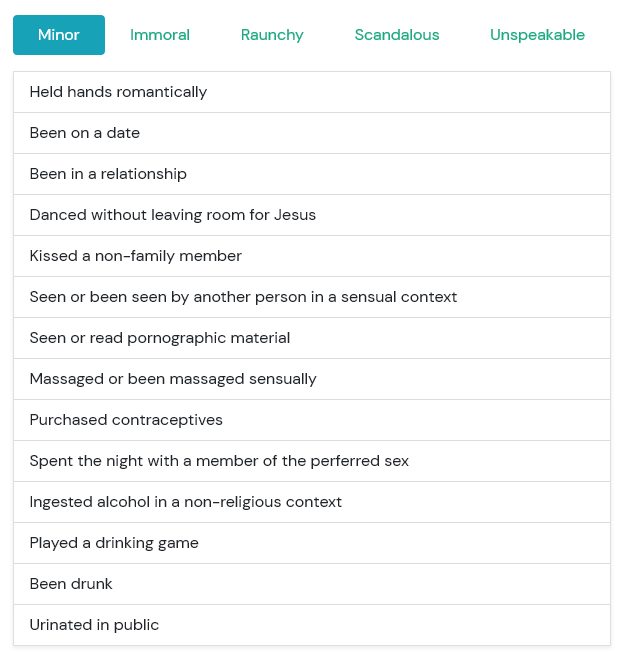
Task: Click 'Played a drinking game' item
Action: tap(312, 542)
